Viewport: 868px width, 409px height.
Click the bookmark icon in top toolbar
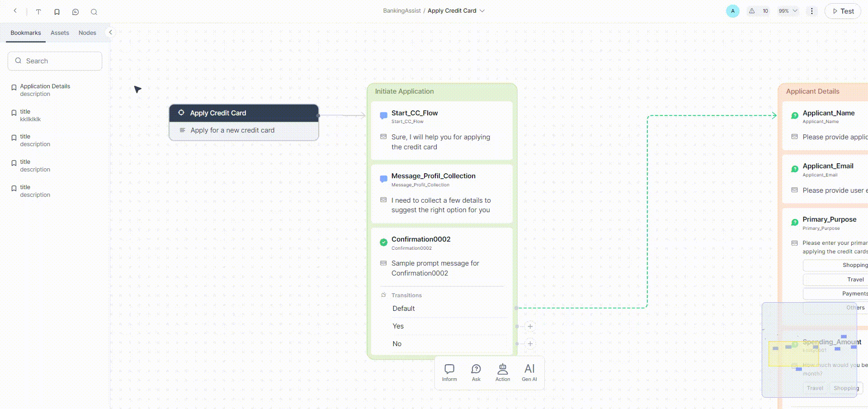(57, 12)
